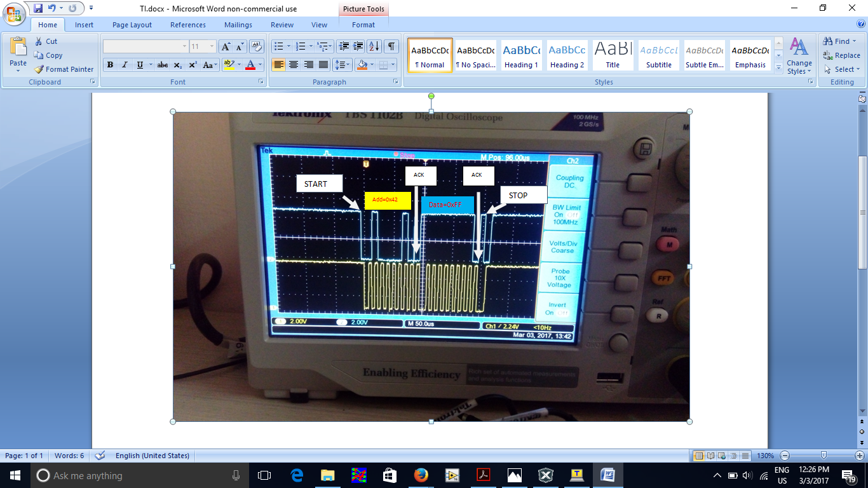Open the Select menu in Editing

842,69
